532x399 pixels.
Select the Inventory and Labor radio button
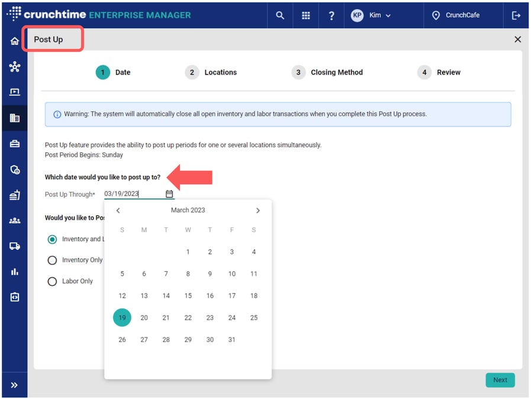51,239
